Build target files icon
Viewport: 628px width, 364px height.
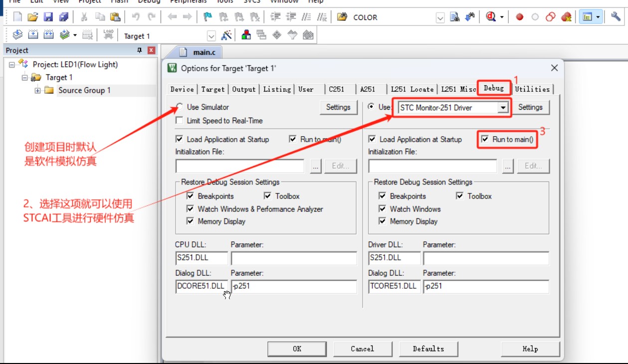tap(33, 35)
